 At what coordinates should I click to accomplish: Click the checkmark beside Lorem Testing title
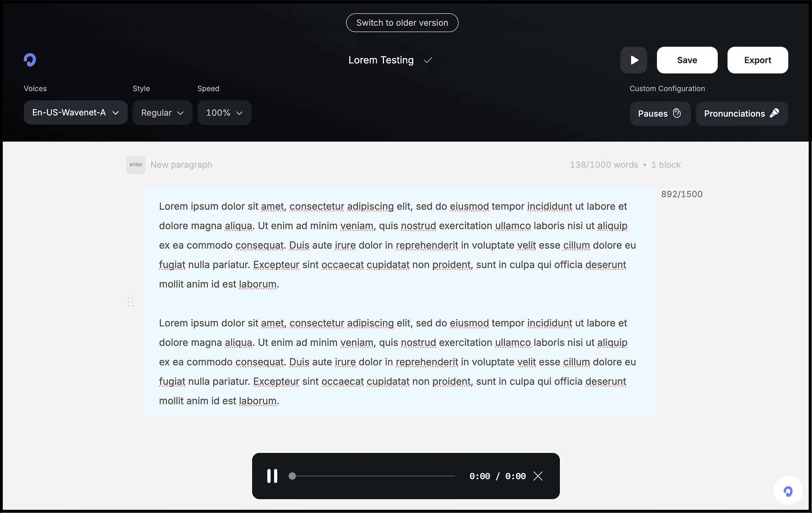tap(428, 60)
